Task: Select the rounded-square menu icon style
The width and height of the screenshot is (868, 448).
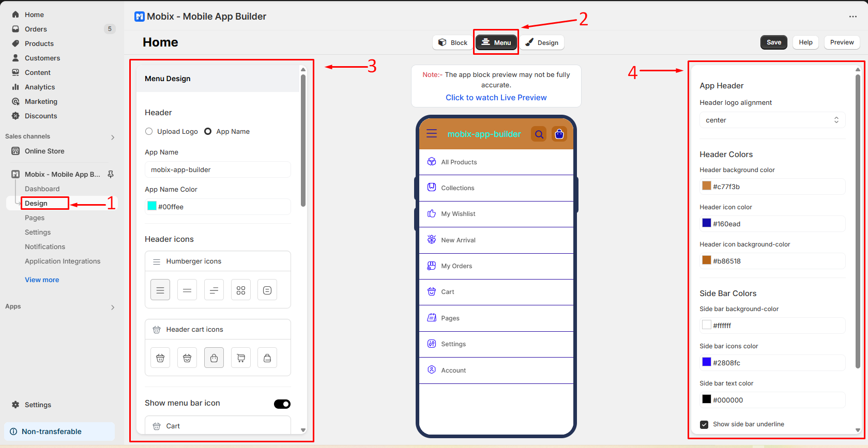Action: pos(267,290)
